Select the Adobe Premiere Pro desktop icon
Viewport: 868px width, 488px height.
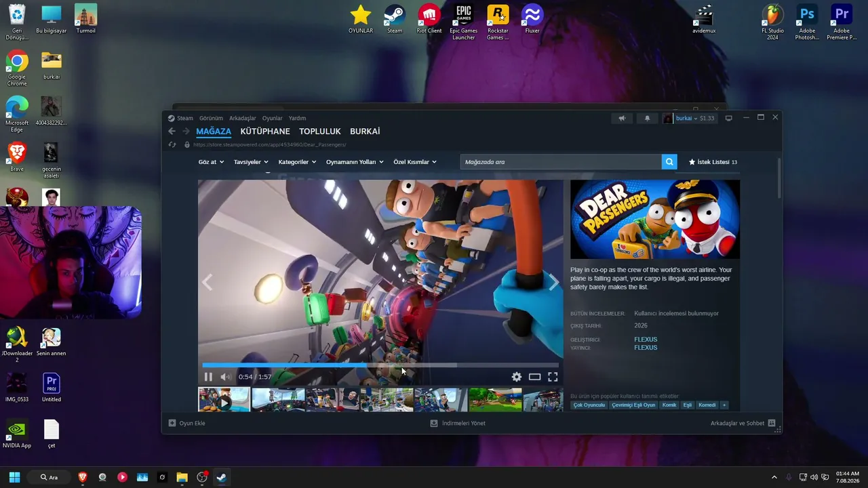point(842,22)
